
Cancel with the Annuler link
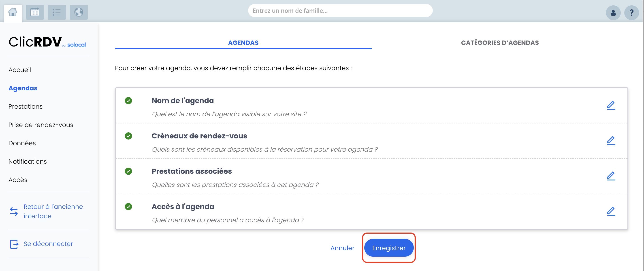pyautogui.click(x=342, y=248)
